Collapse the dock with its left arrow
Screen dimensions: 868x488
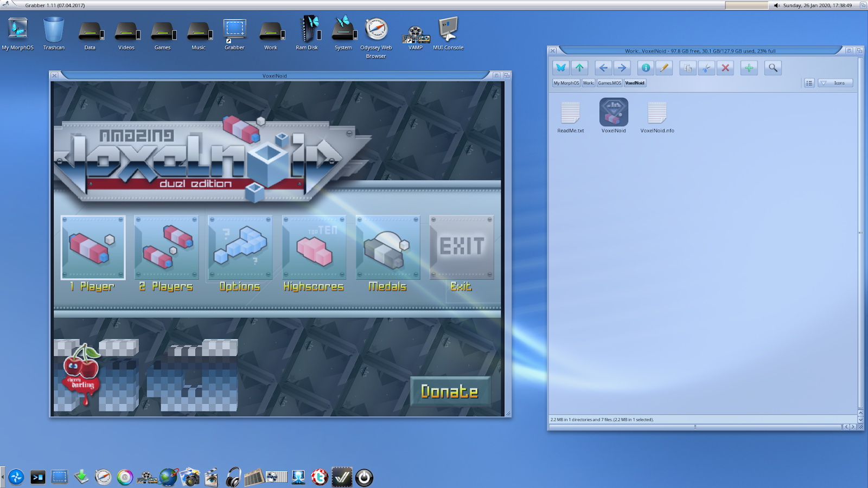coord(3,477)
